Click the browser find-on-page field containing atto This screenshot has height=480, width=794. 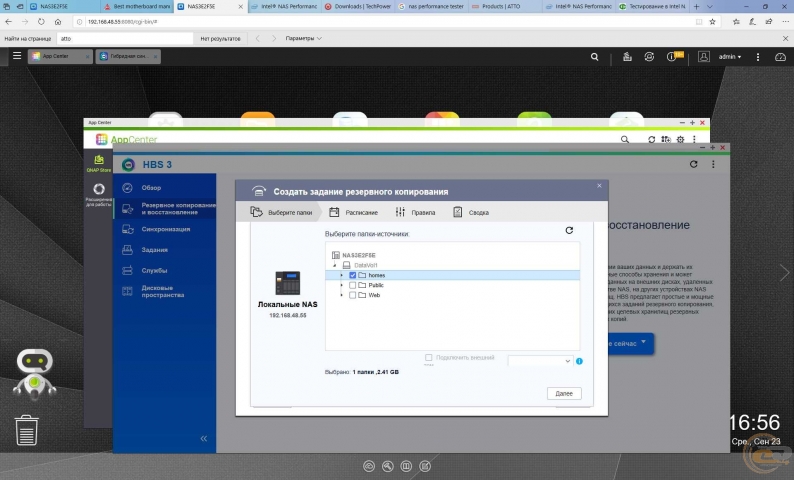[x=125, y=38]
